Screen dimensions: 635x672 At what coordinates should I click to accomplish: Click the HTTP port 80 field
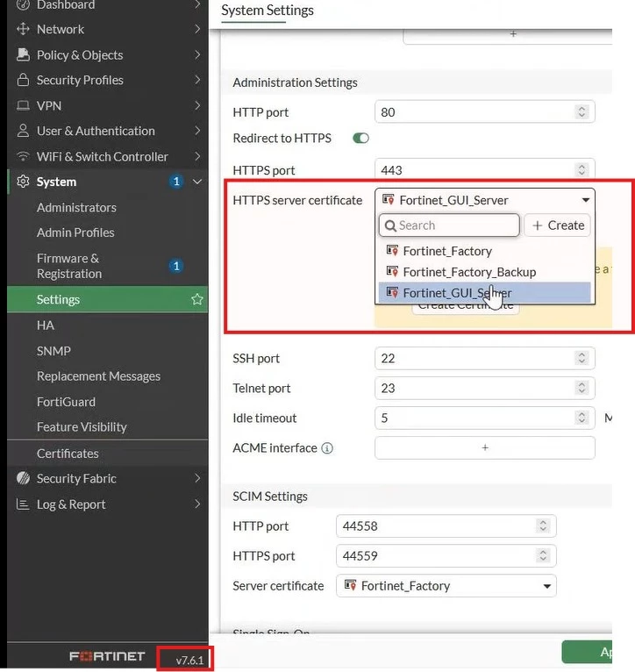(485, 112)
